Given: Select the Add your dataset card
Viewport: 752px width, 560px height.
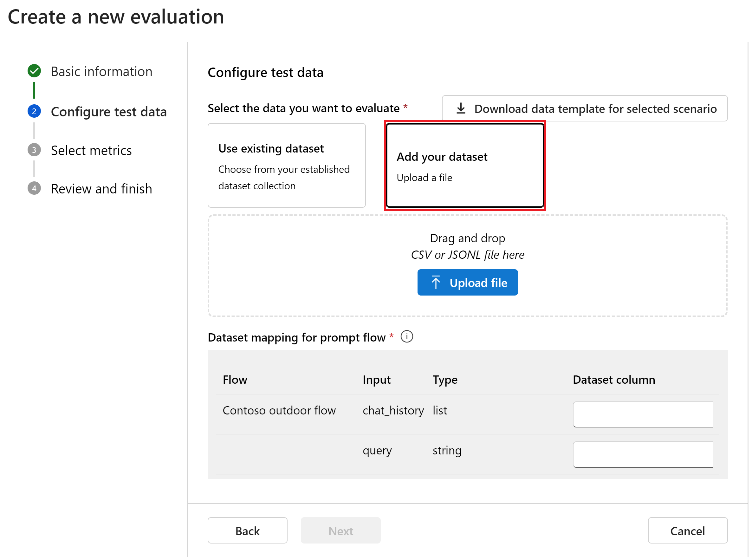Looking at the screenshot, I should pyautogui.click(x=465, y=166).
